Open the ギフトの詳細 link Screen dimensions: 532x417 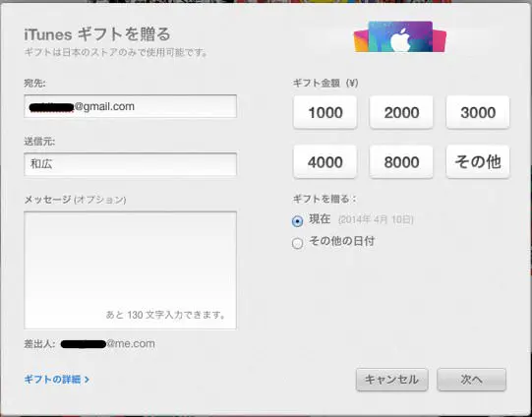[57, 379]
